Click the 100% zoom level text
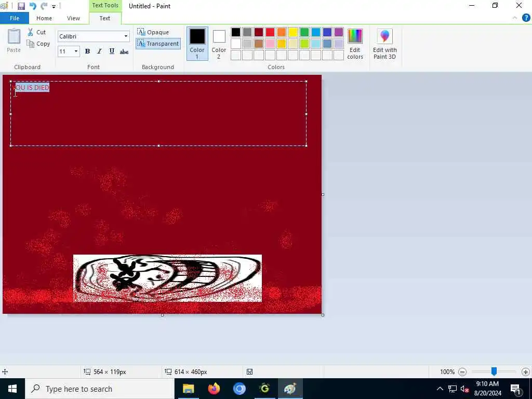Image resolution: width=532 pixels, height=399 pixels. coord(447,372)
